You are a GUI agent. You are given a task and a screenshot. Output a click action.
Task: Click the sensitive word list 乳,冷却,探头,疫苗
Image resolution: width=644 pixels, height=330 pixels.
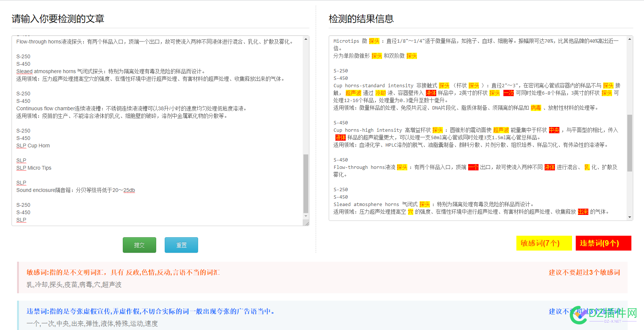pos(74,285)
